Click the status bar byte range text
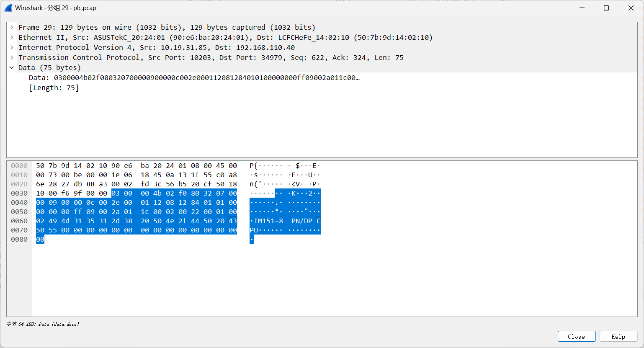The height and width of the screenshot is (348, 644). [43, 324]
